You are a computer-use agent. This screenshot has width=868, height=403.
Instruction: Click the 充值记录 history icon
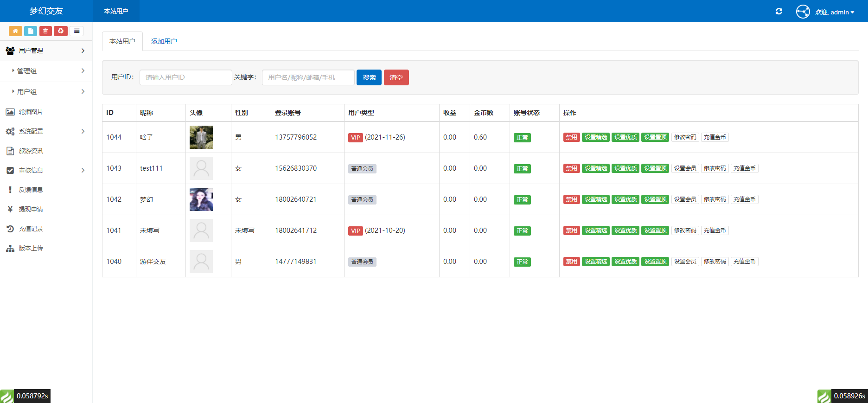pos(10,229)
